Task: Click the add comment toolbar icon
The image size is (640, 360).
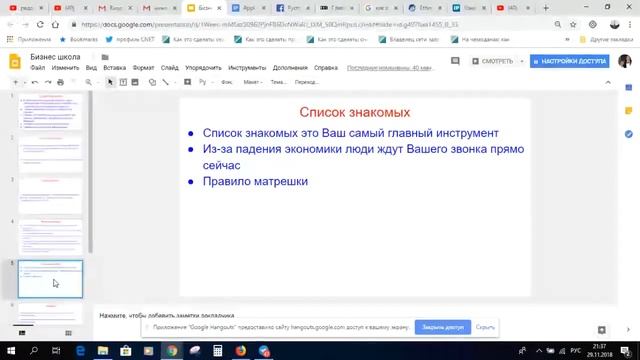Action: 187,82
